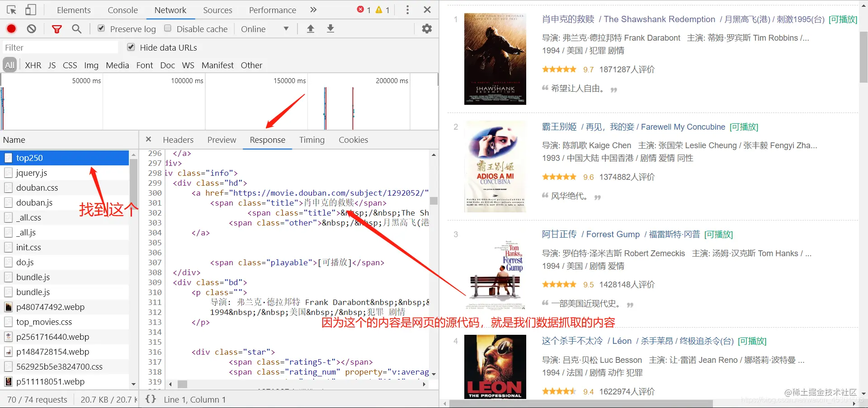Filter requests by JS
The image size is (868, 408).
pyautogui.click(x=52, y=65)
